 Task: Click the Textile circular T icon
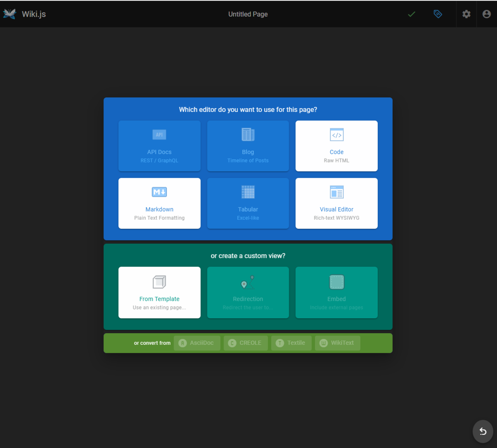click(x=280, y=343)
